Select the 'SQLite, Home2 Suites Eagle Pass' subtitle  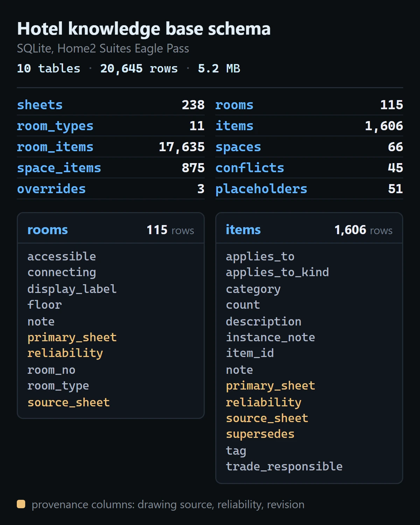click(x=103, y=49)
